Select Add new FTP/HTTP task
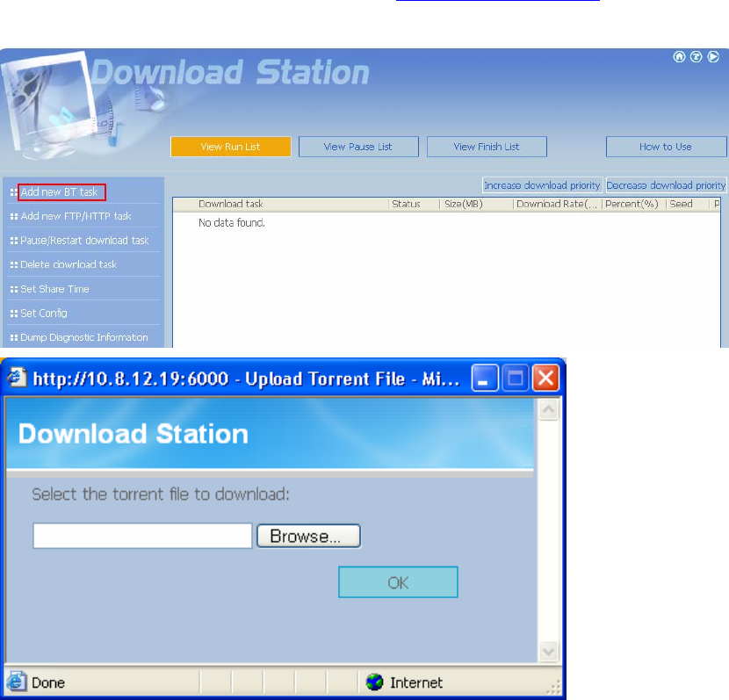The width and height of the screenshot is (729, 700). [x=76, y=216]
